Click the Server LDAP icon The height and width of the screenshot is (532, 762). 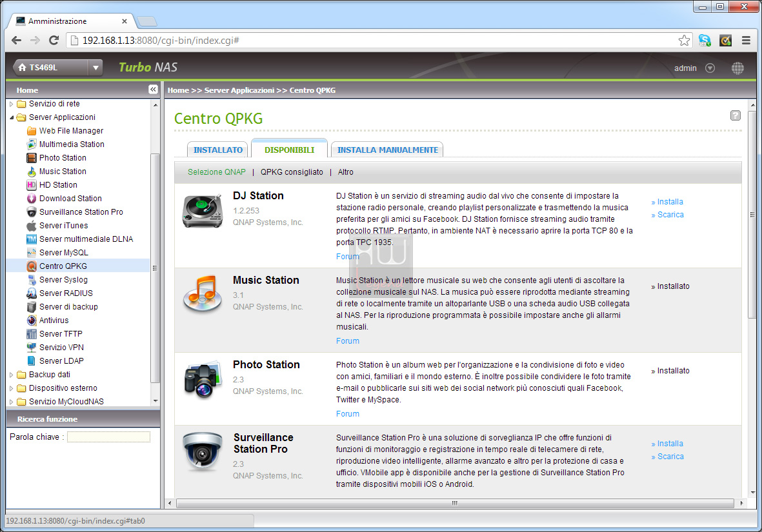pyautogui.click(x=32, y=361)
